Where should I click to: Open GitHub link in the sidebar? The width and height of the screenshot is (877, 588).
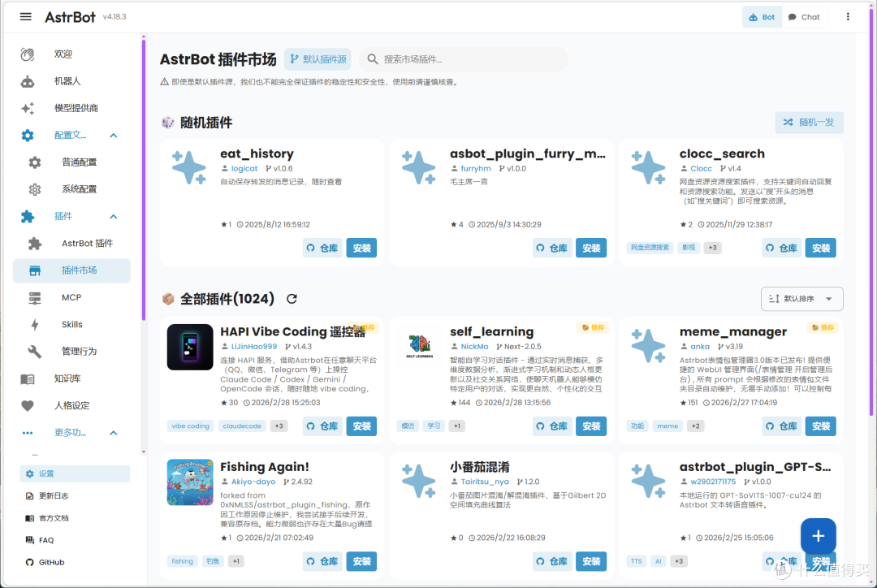pos(75,562)
